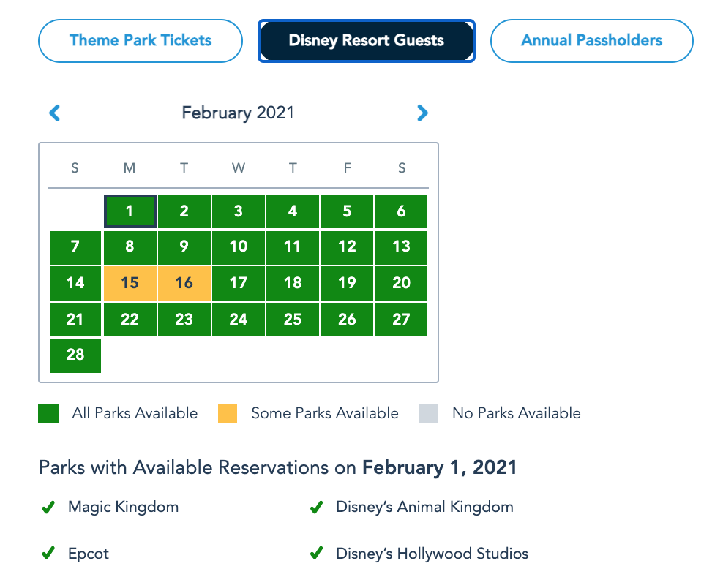Choose the yellow February 15 date
The image size is (723, 588).
130,283
